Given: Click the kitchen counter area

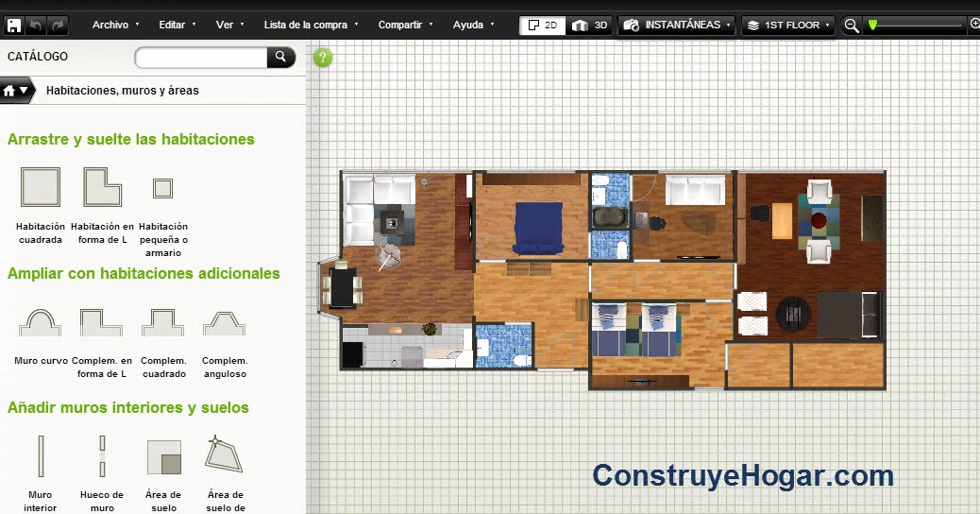Looking at the screenshot, I should (x=407, y=345).
